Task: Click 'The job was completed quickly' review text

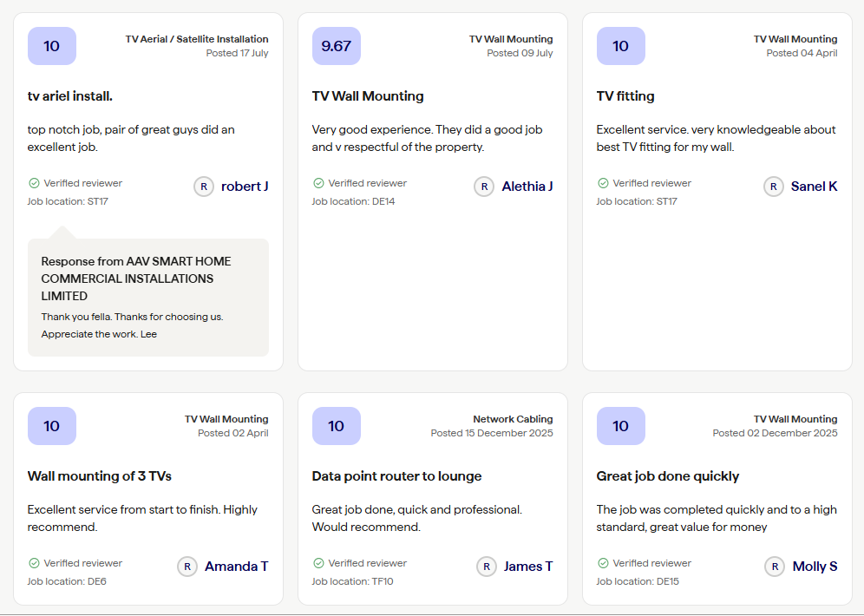Action: point(717,519)
